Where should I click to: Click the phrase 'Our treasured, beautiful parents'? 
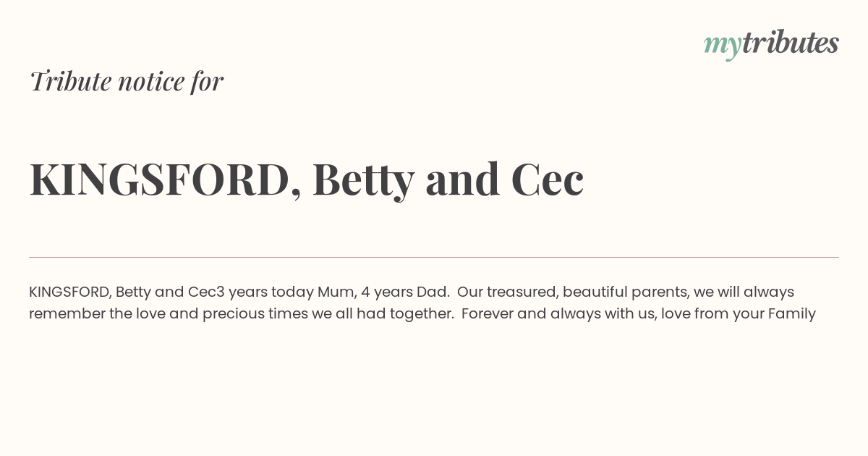click(x=573, y=292)
